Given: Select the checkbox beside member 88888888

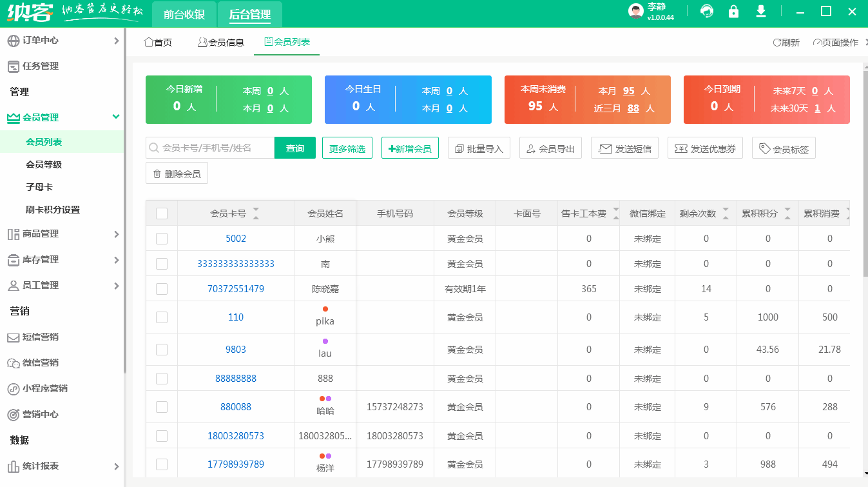Looking at the screenshot, I should (161, 379).
